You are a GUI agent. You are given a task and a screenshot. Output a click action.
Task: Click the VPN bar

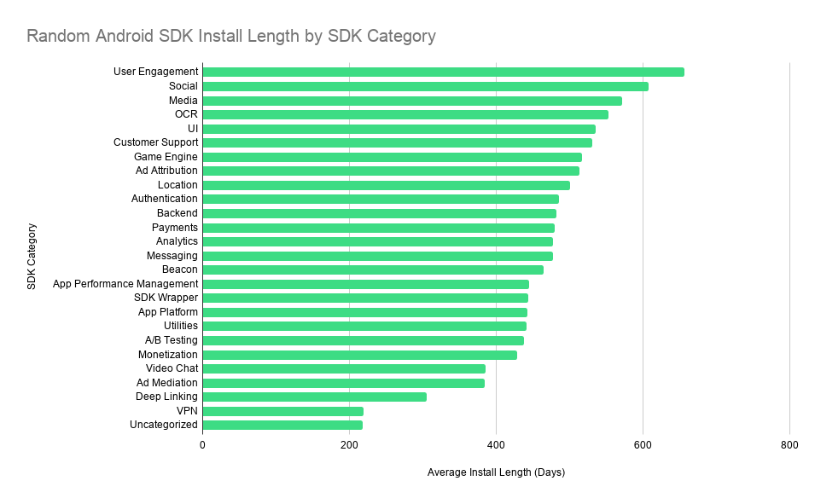click(282, 412)
